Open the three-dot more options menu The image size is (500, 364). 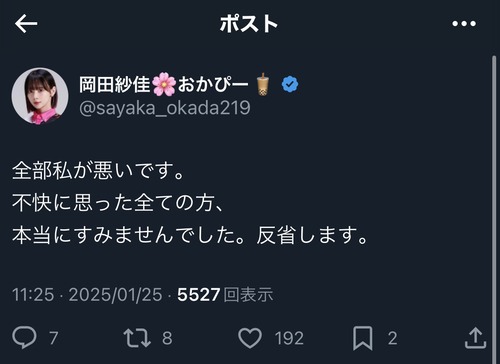[x=464, y=24]
